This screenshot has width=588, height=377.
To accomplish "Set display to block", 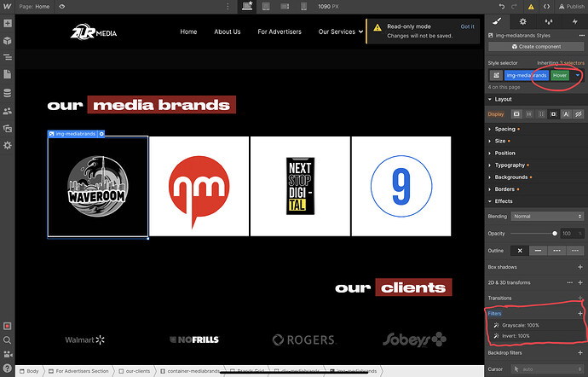I will pyautogui.click(x=516, y=114).
